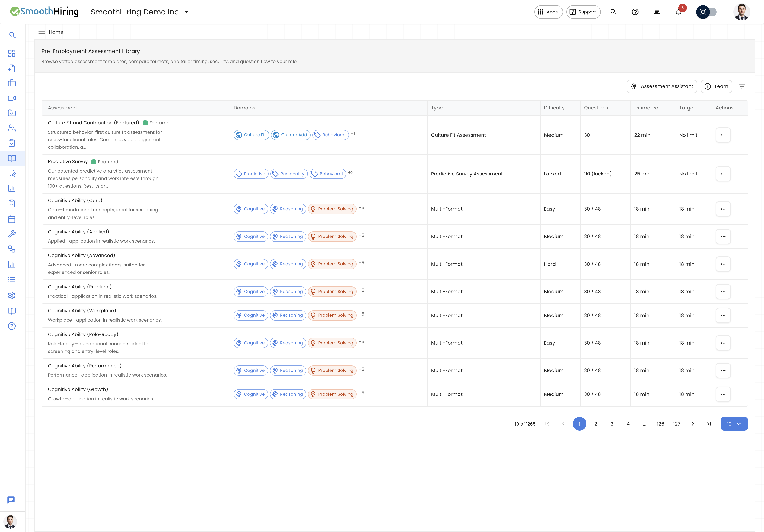The image size is (764, 532).
Task: Click the top bar search magnifier icon
Action: coord(613,12)
